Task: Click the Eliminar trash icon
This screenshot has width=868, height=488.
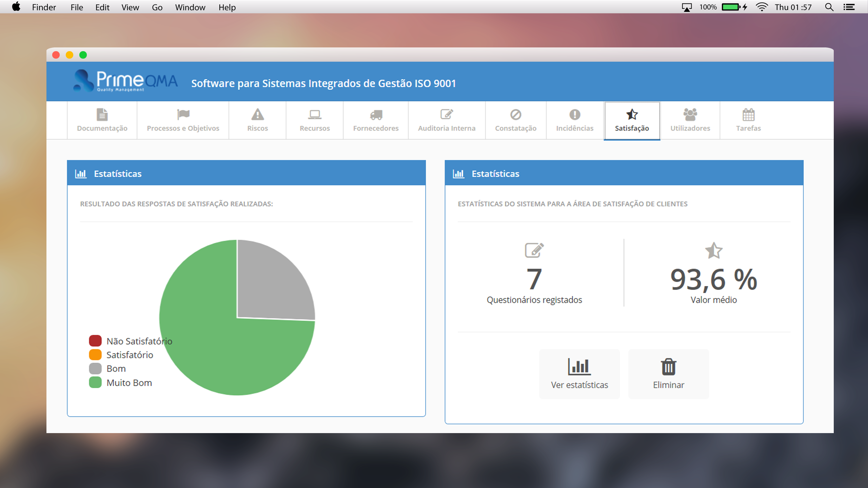Action: point(668,366)
